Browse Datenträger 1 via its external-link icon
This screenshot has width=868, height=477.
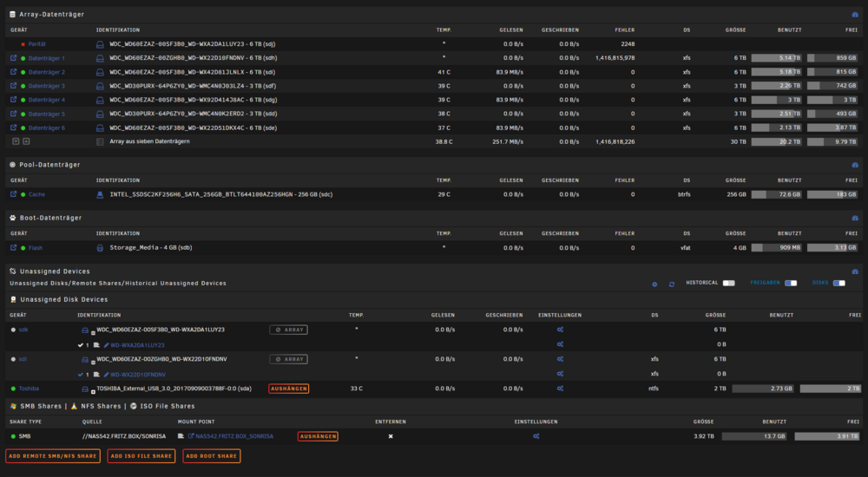tap(13, 57)
